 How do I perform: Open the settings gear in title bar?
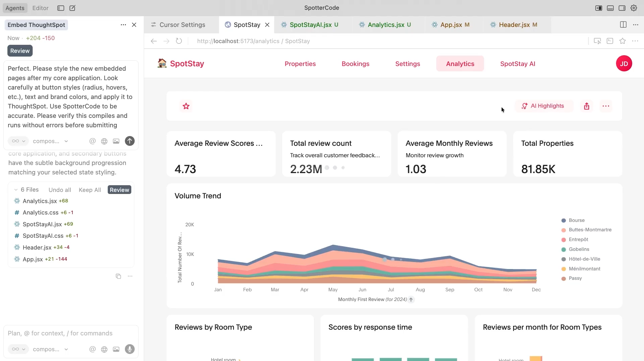[634, 8]
